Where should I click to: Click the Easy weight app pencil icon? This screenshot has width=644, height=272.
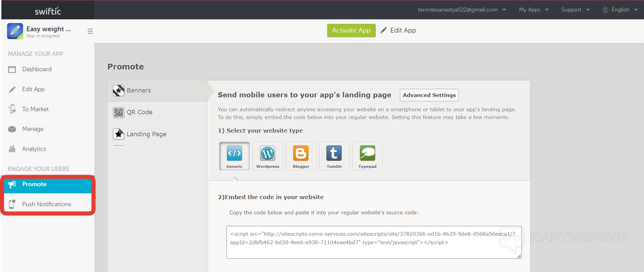pos(15,31)
